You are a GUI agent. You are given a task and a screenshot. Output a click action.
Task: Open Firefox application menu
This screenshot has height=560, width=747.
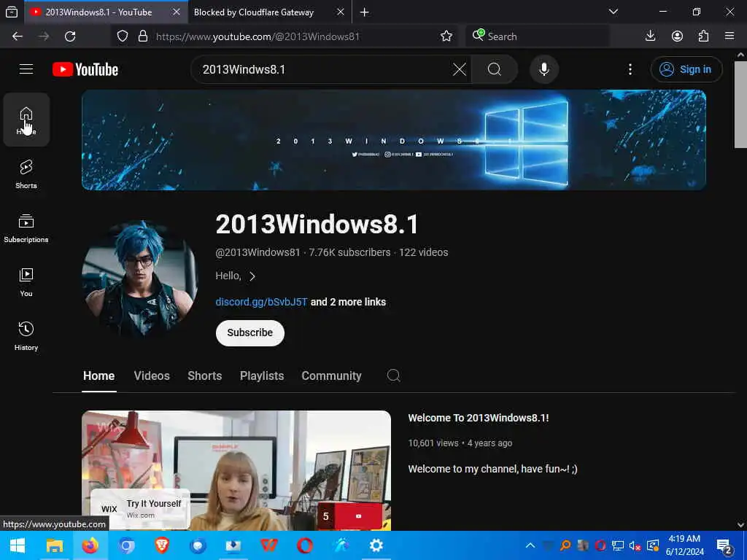pos(729,36)
